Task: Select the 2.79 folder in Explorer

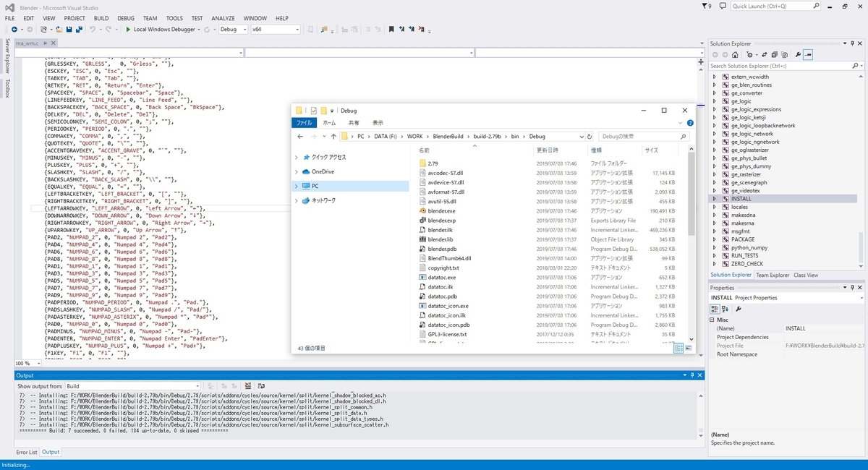Action: click(x=433, y=163)
